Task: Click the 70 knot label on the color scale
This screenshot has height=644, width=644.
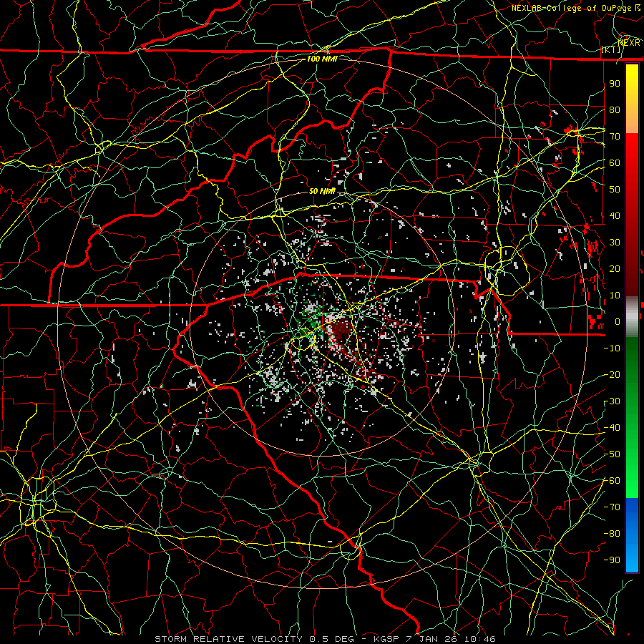Action: (x=615, y=137)
